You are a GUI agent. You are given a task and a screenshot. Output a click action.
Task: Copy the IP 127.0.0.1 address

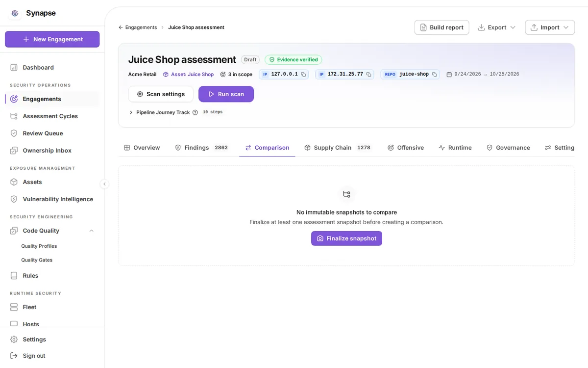(x=303, y=75)
